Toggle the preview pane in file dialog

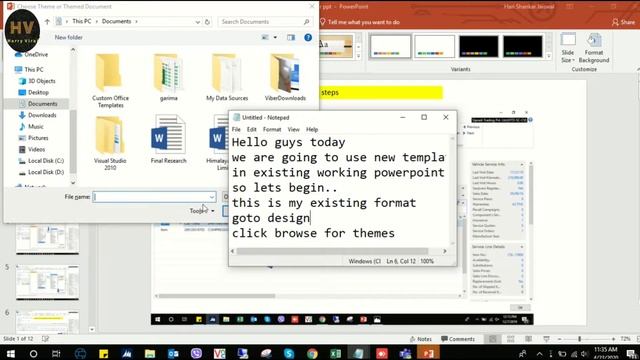(x=291, y=38)
